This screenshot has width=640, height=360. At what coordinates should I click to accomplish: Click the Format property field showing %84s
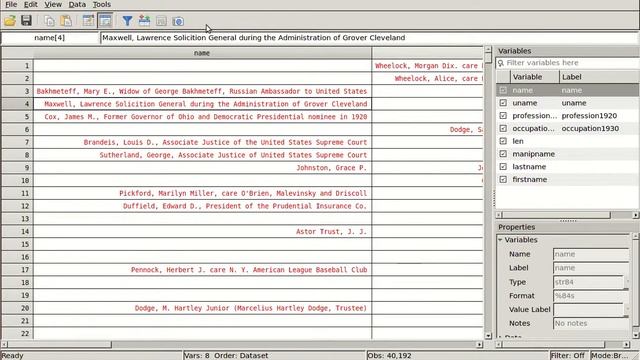[591, 296]
